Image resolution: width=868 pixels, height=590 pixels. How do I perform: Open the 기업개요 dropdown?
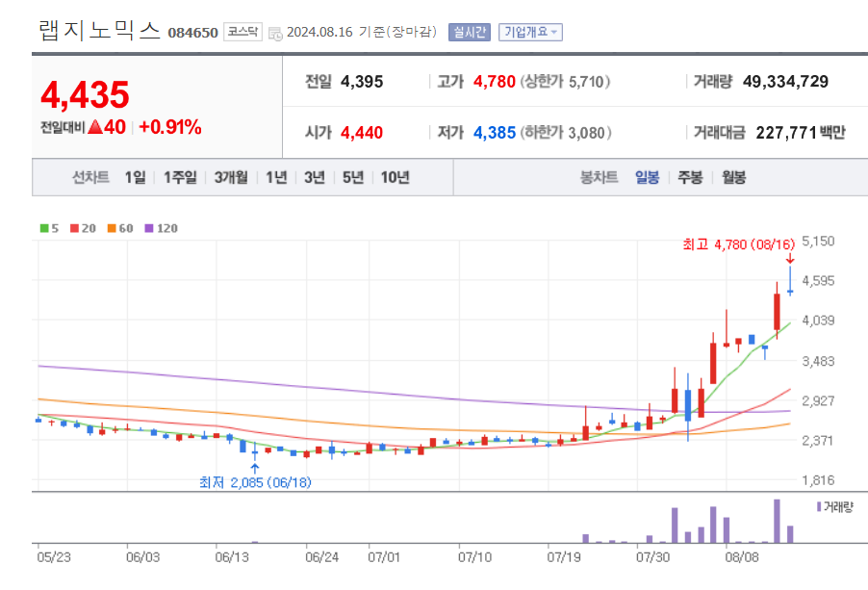point(530,30)
